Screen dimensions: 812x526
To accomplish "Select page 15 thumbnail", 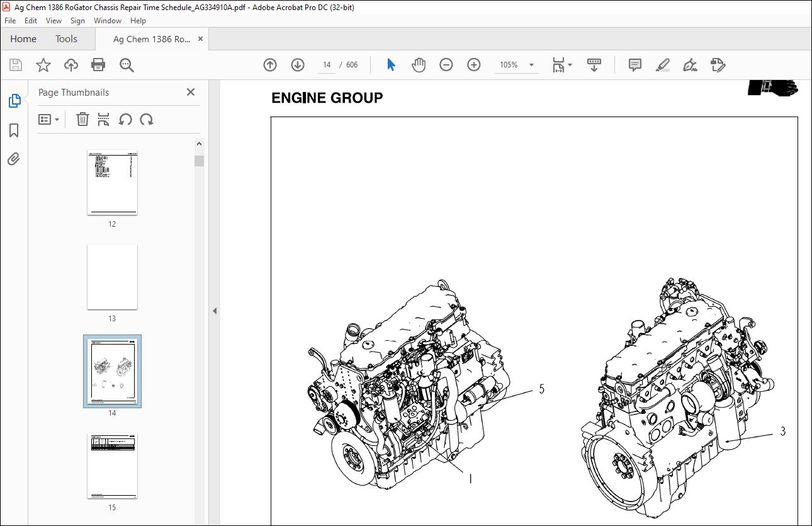I will point(112,466).
